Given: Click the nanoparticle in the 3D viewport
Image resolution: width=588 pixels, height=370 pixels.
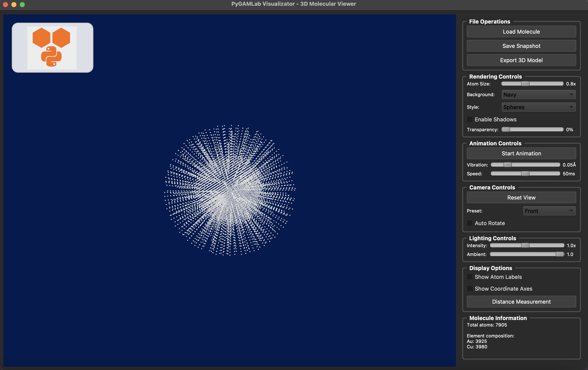Looking at the screenshot, I should coord(229,190).
